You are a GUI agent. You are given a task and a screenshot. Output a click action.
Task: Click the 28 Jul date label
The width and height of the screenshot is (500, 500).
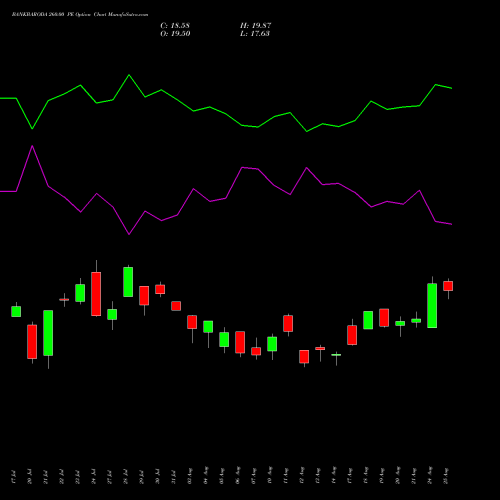tap(125, 477)
